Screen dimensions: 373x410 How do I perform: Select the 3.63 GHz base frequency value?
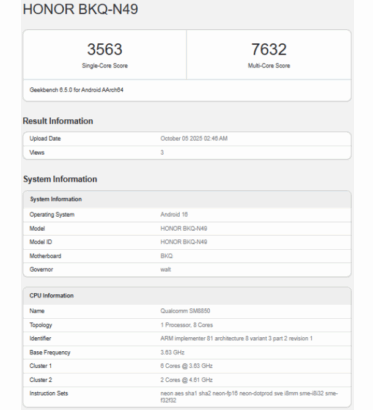[172, 352]
